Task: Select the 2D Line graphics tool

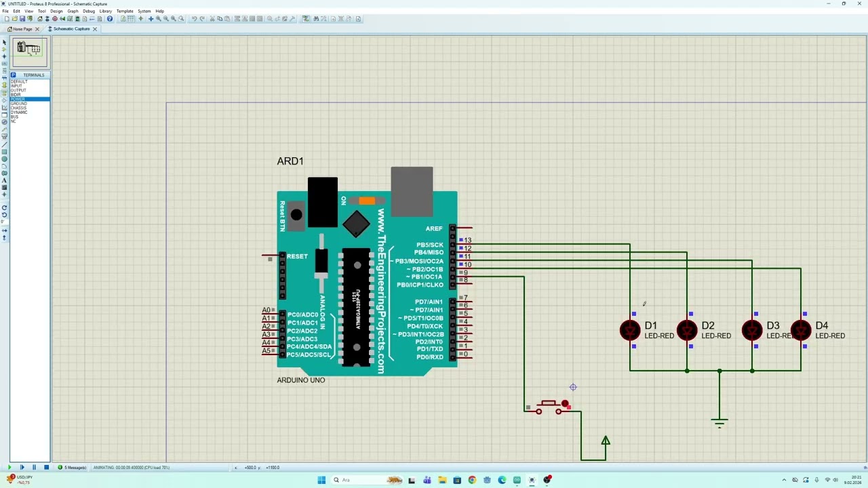Action: tap(4, 144)
